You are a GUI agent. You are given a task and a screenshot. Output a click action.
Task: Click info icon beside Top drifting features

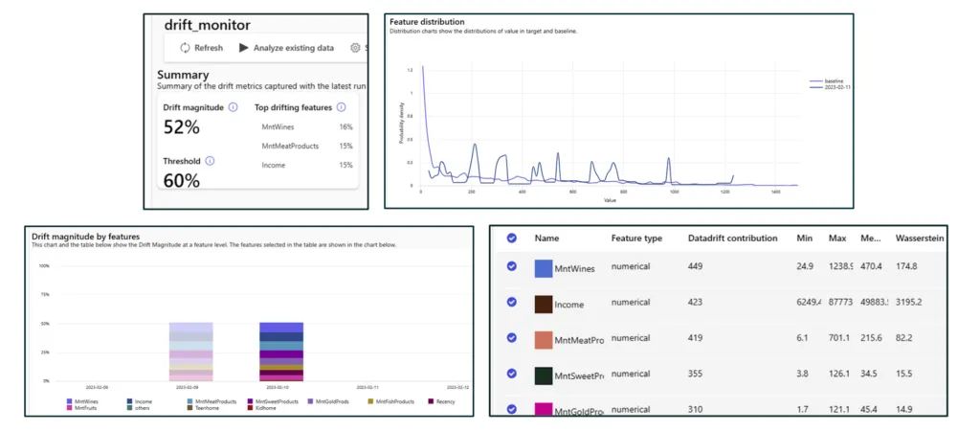pyautogui.click(x=342, y=107)
